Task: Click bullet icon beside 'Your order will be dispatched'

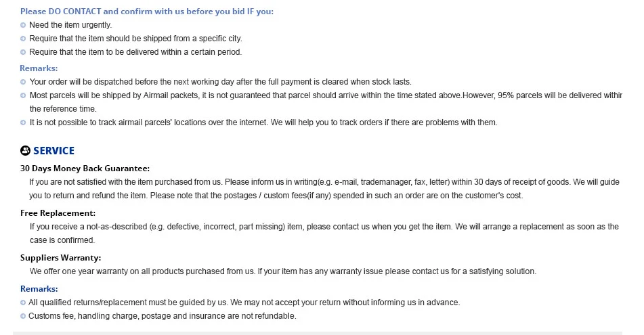Action: point(23,82)
